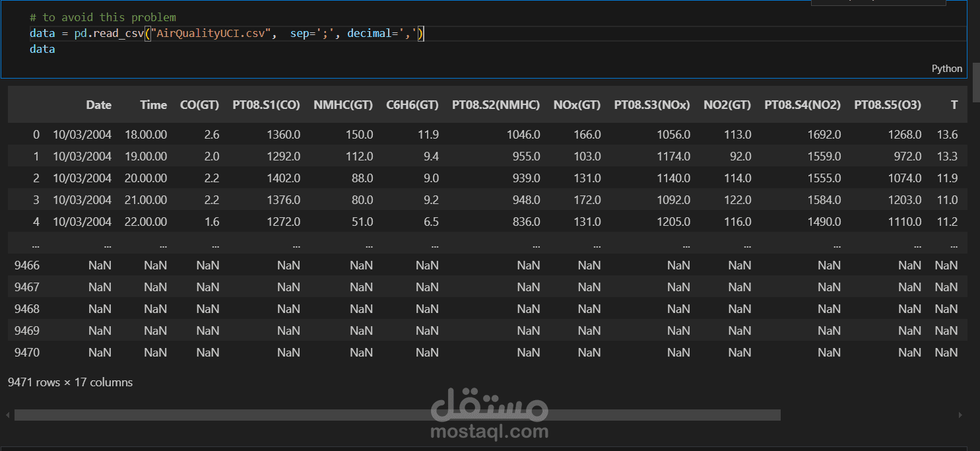Image resolution: width=980 pixels, height=451 pixels.
Task: Click the C6H6(GT) value 9.4
Action: [431, 156]
